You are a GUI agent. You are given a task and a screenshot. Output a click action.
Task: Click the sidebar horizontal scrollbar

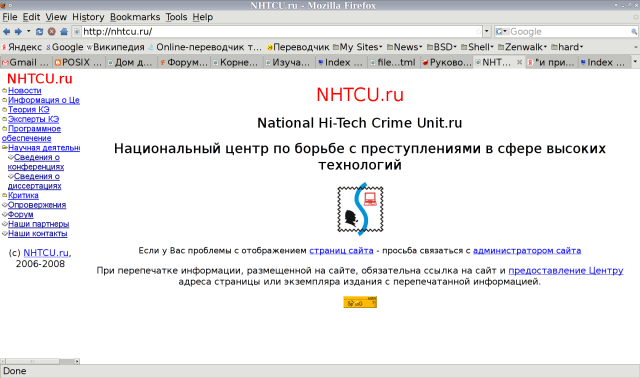point(40,361)
